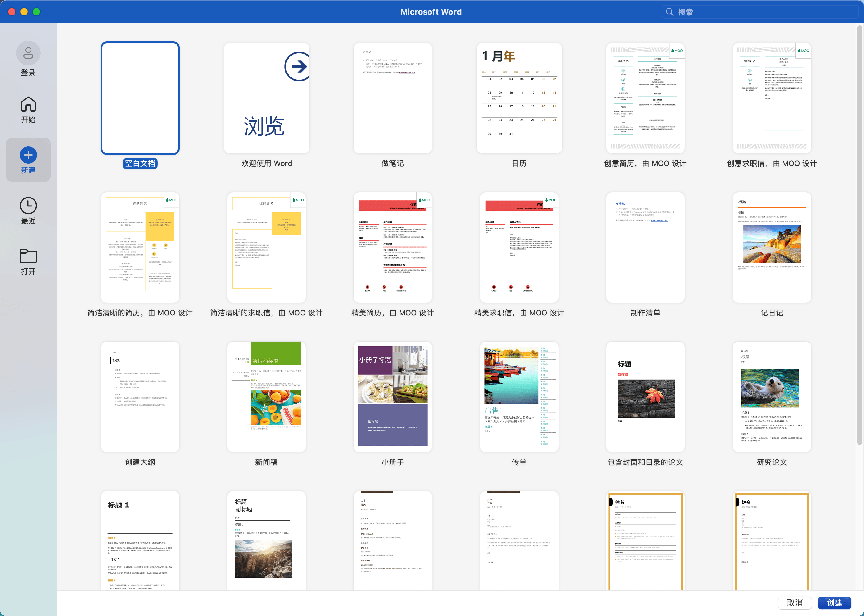Type in the 搜索 search field
The height and width of the screenshot is (616, 864).
click(x=758, y=12)
